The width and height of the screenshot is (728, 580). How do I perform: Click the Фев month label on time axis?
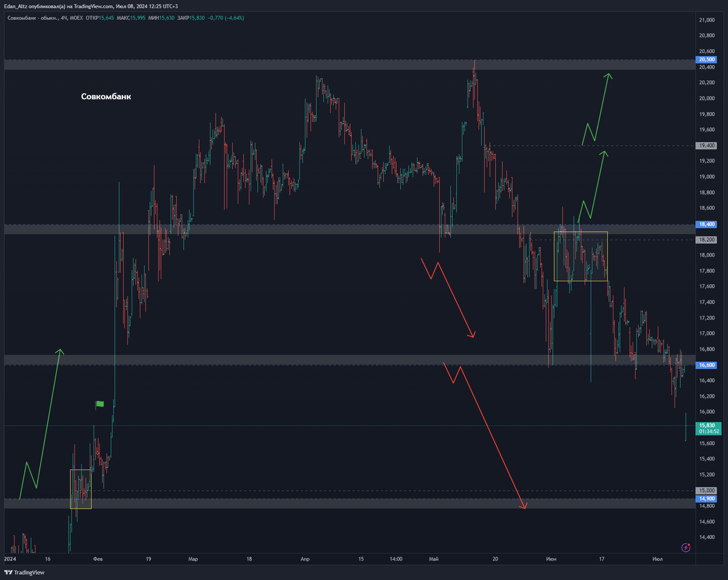pyautogui.click(x=98, y=558)
